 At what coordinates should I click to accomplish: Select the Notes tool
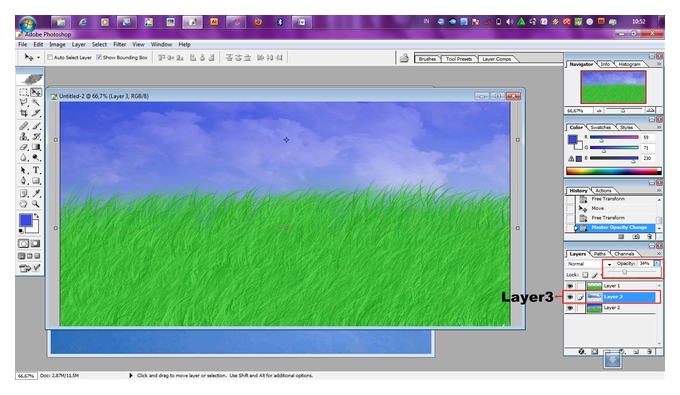24,193
